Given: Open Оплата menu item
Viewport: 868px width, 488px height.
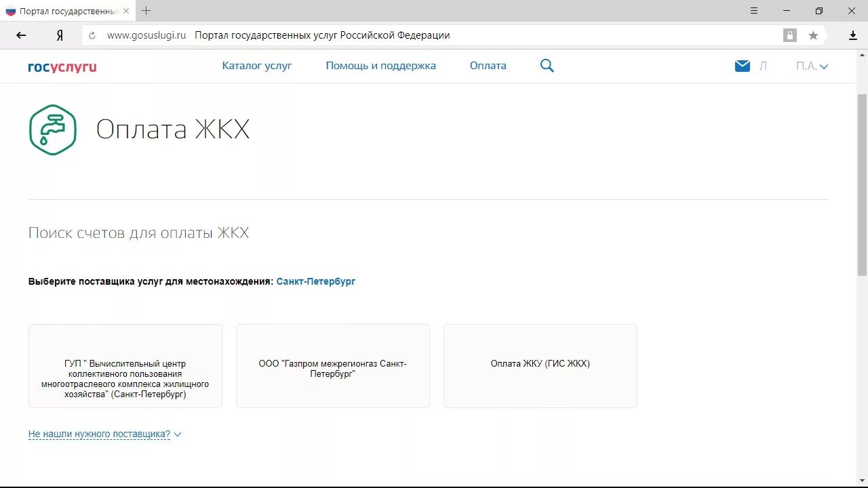Looking at the screenshot, I should (488, 66).
